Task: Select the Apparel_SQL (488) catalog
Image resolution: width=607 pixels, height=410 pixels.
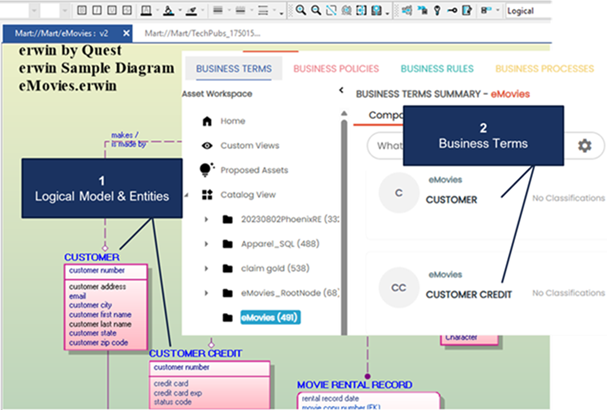Action: coord(280,244)
